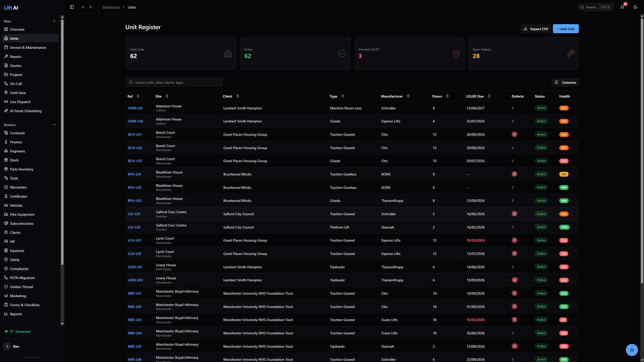Image resolution: width=644 pixels, height=362 pixels.
Task: Click the Finance pound icon
Action: [x=6, y=142]
